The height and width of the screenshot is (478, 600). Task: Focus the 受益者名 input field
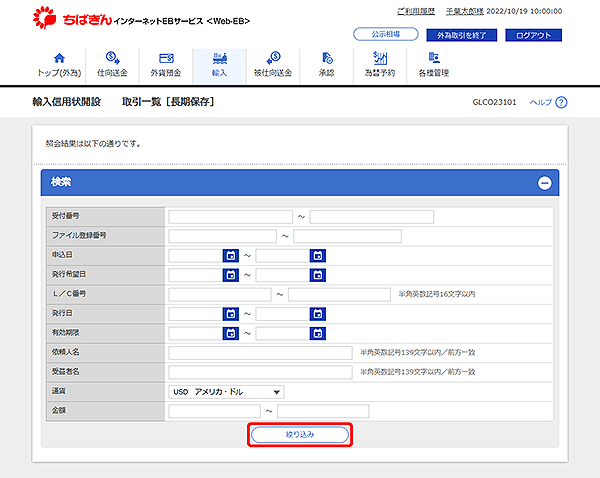tap(260, 372)
